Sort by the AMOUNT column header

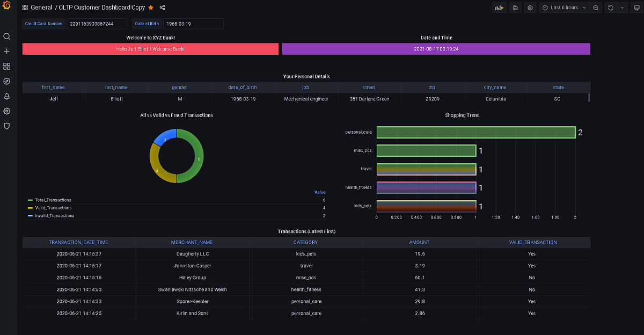pyautogui.click(x=419, y=242)
